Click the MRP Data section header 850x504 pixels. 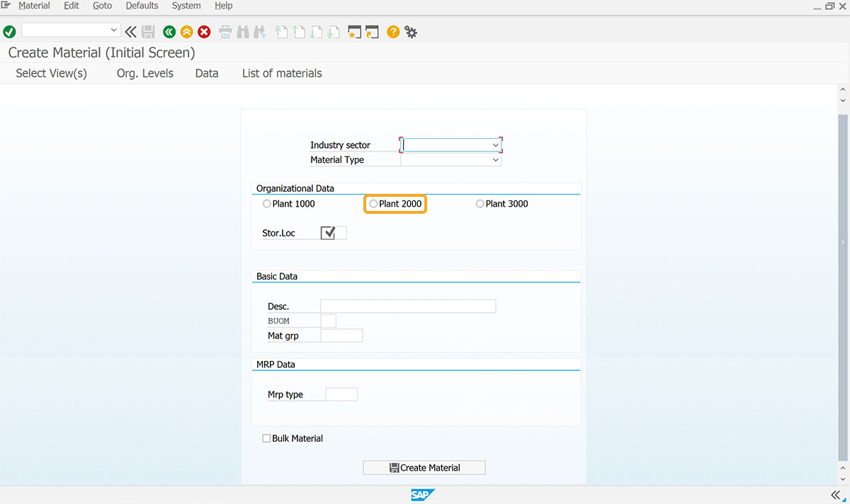[276, 365]
